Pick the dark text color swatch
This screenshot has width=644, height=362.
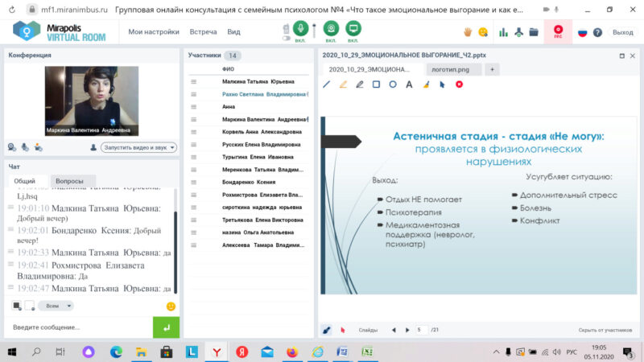16,306
